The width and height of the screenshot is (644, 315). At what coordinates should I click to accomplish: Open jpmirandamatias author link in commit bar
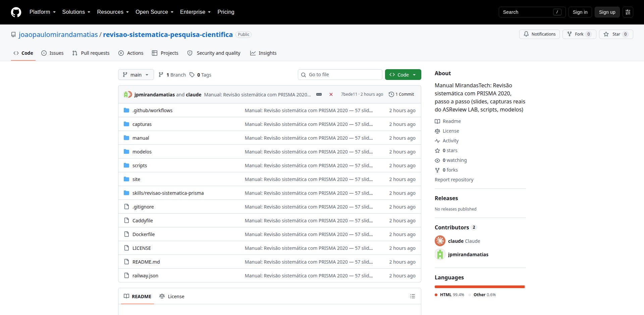click(x=154, y=95)
